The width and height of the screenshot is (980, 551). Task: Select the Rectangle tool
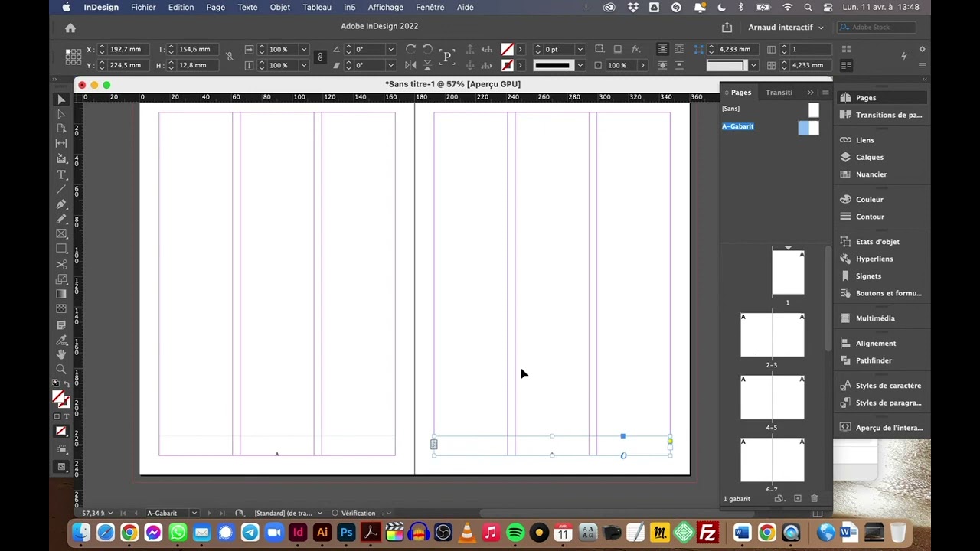tap(61, 249)
